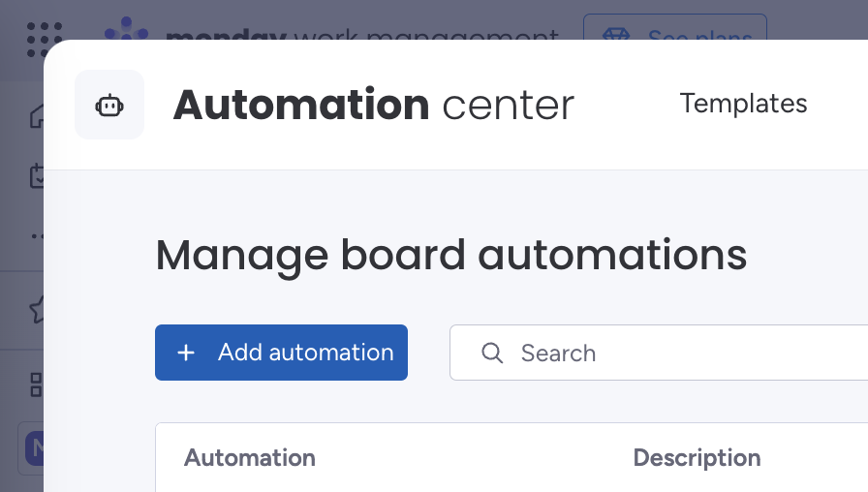Click the Automation center heading
Image resolution: width=868 pixels, height=492 pixels.
[373, 105]
